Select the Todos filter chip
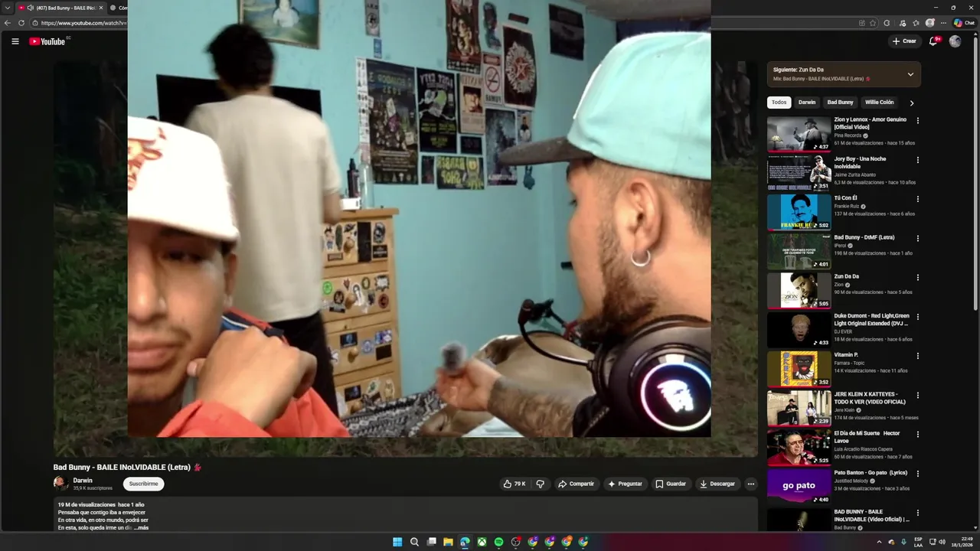This screenshot has height=551, width=980. (x=779, y=103)
